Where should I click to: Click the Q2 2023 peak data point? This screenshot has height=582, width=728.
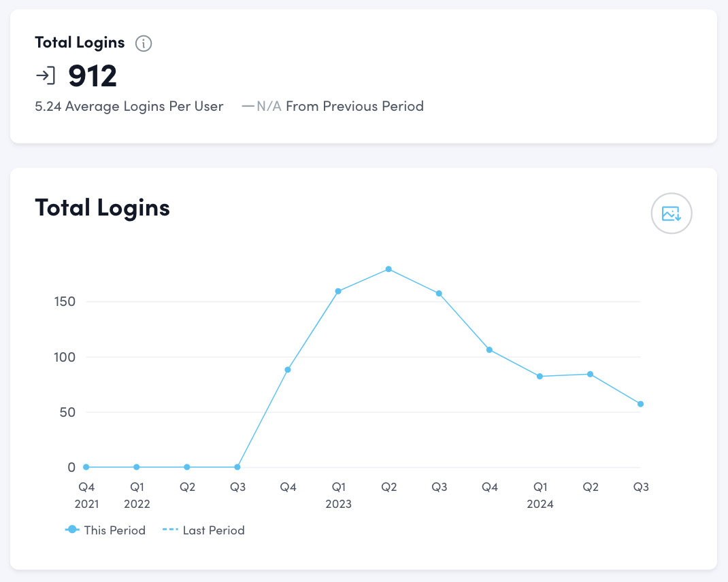pyautogui.click(x=388, y=269)
